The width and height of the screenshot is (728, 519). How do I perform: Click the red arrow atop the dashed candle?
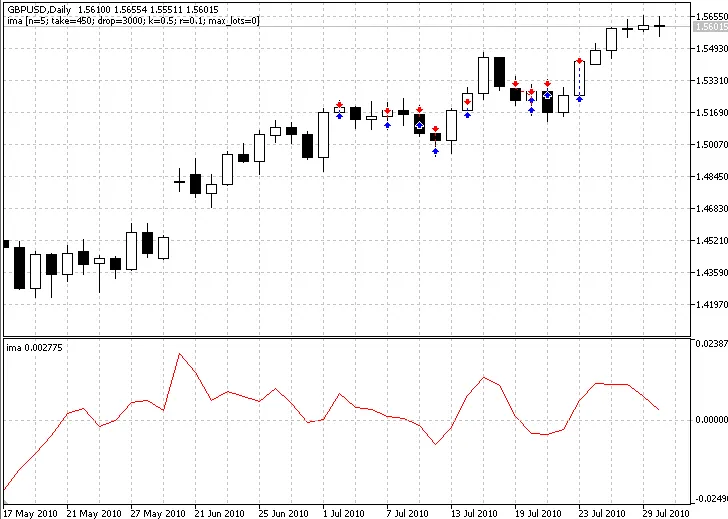(580, 59)
